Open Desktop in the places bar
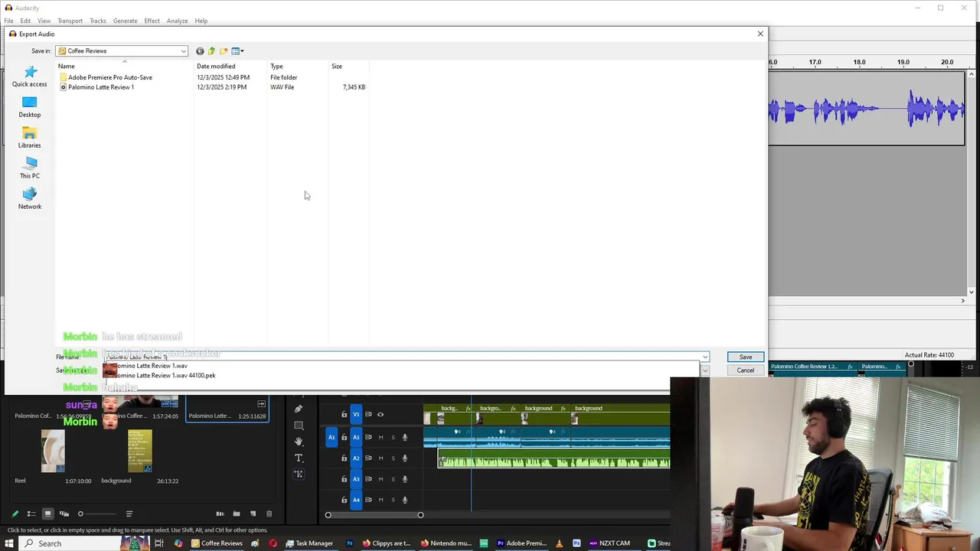Image resolution: width=980 pixels, height=551 pixels. coord(30,107)
